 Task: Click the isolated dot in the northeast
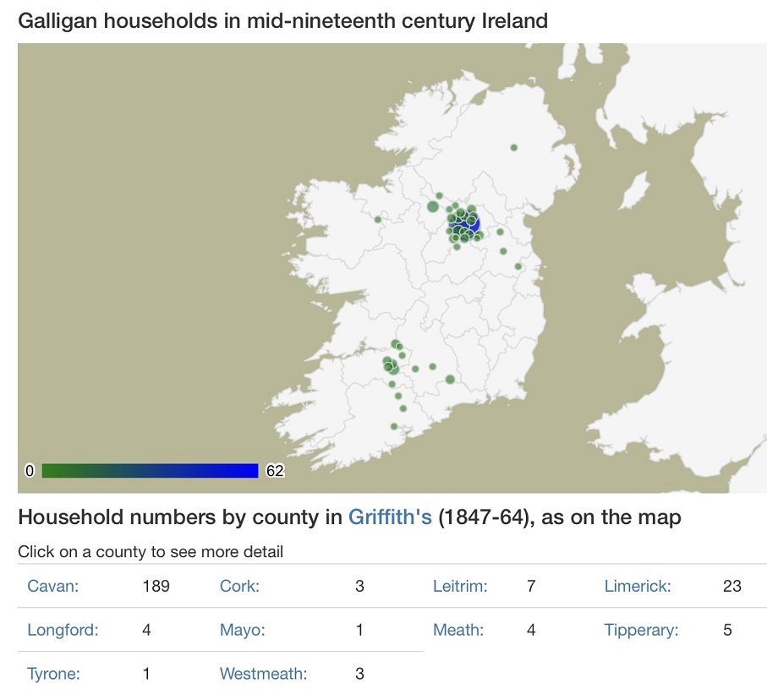tap(512, 146)
